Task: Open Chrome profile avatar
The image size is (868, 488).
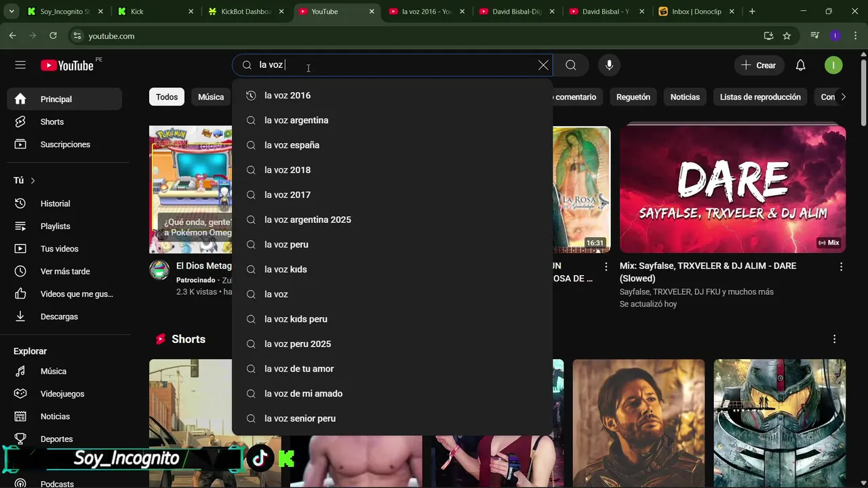Action: click(x=835, y=36)
